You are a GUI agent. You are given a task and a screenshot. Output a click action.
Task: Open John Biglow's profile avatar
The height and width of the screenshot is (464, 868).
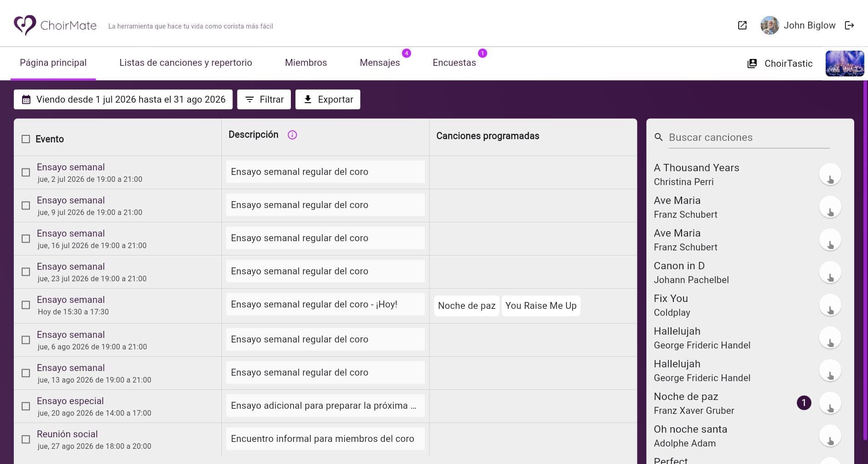pos(770,25)
